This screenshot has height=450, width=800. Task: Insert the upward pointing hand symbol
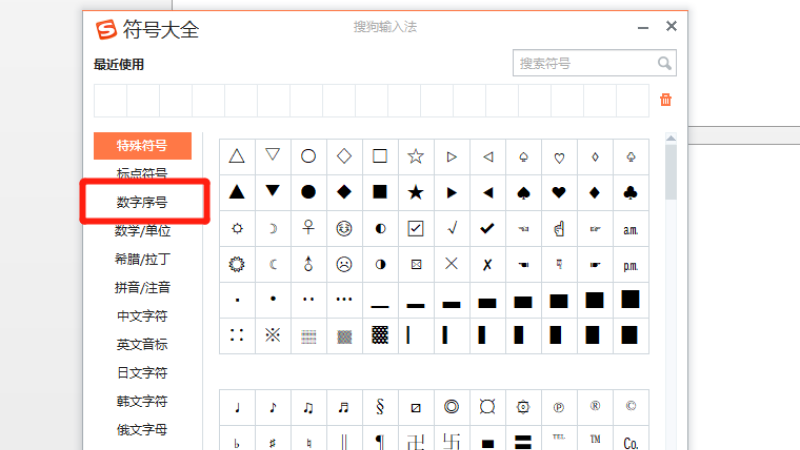(x=559, y=229)
